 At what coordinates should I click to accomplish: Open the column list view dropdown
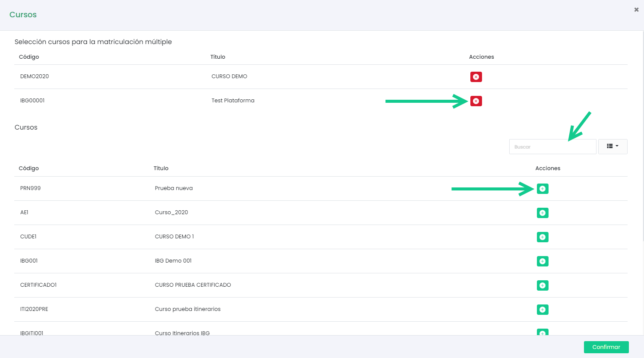pos(612,146)
